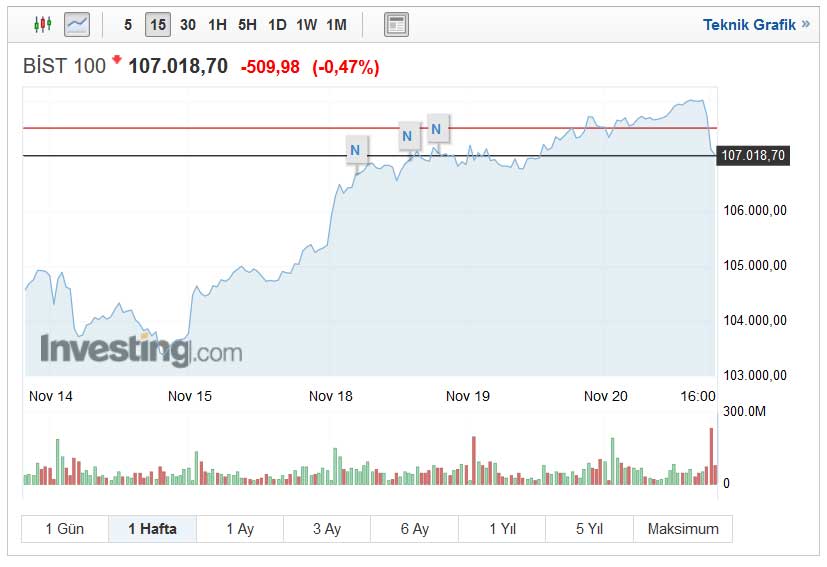Click the tallest red volume bar at far right
Screen dimensions: 827x567
point(711,456)
